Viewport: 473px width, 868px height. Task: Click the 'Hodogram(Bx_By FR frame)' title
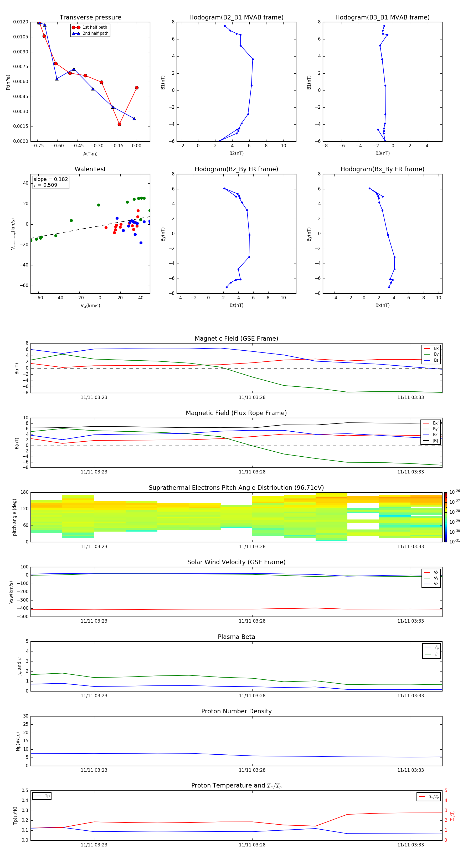coord(382,169)
